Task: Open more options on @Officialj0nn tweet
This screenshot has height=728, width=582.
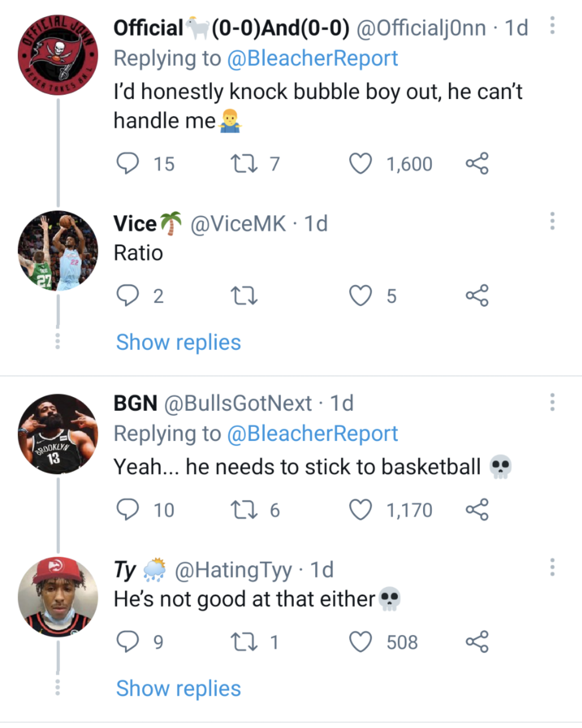Action: pos(552,26)
